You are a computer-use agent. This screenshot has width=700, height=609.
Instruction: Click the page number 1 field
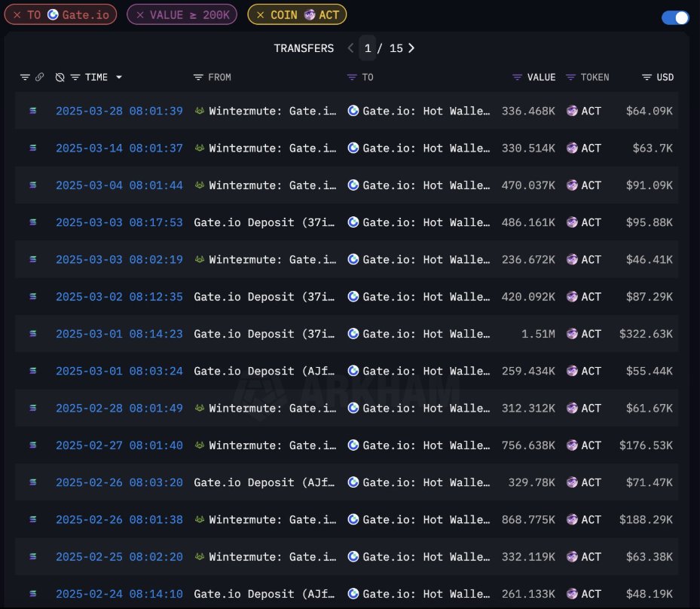click(x=368, y=47)
